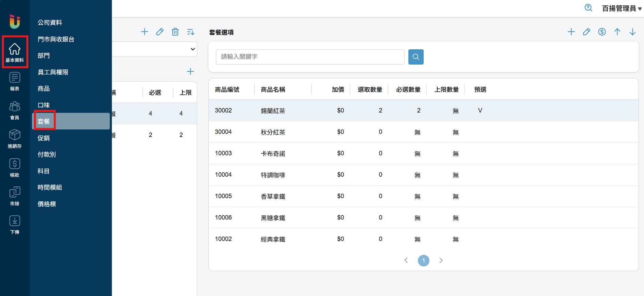This screenshot has height=296, width=644.
Task: Open the 串接 integration sidebar icon
Action: [15, 196]
